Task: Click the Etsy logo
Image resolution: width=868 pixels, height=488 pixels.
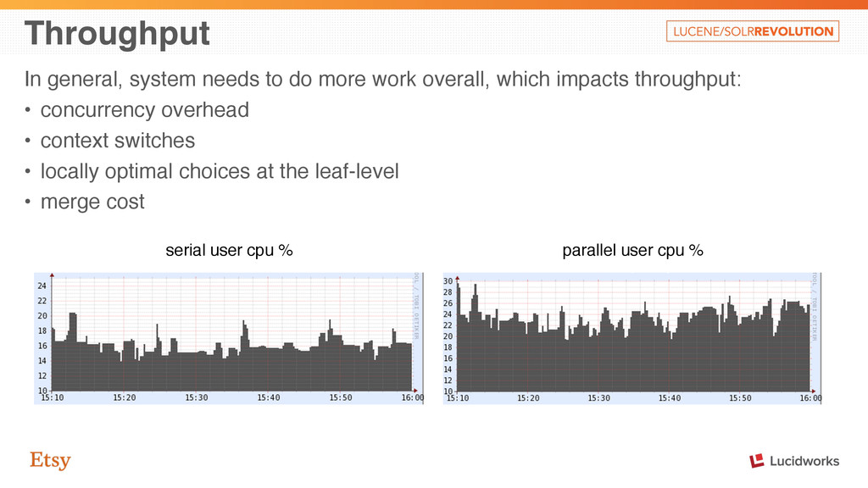Action: [x=50, y=460]
